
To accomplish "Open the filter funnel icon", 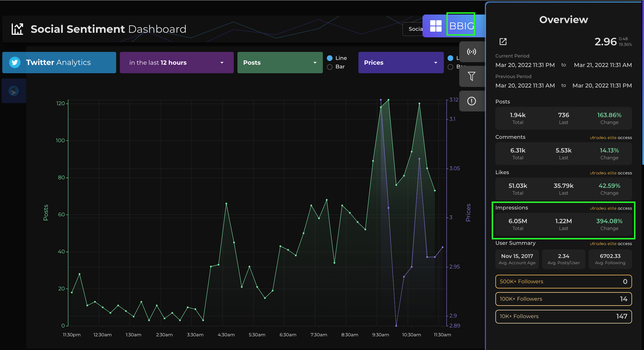I will click(x=471, y=76).
